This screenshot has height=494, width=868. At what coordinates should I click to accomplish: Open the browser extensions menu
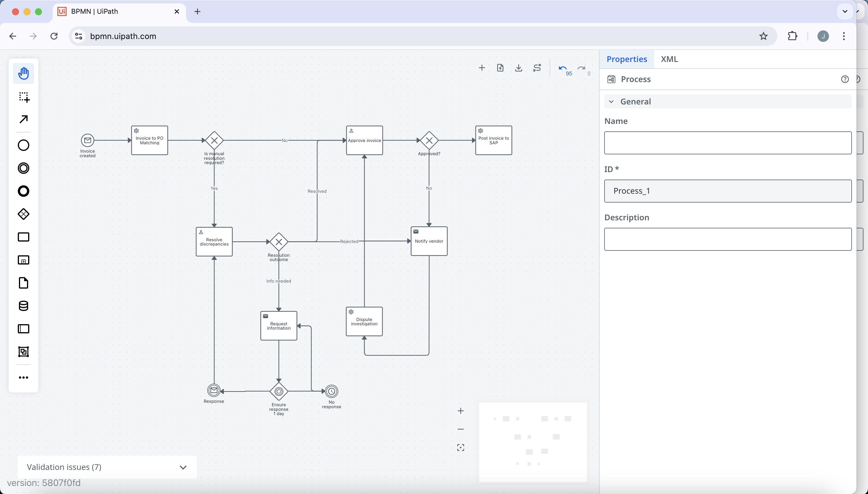pos(792,36)
